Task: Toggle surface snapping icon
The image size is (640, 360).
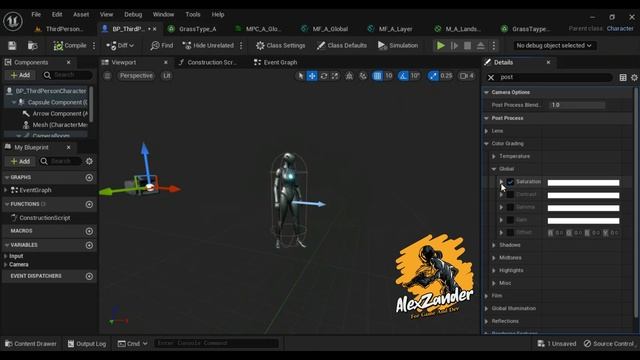Action: click(363, 76)
